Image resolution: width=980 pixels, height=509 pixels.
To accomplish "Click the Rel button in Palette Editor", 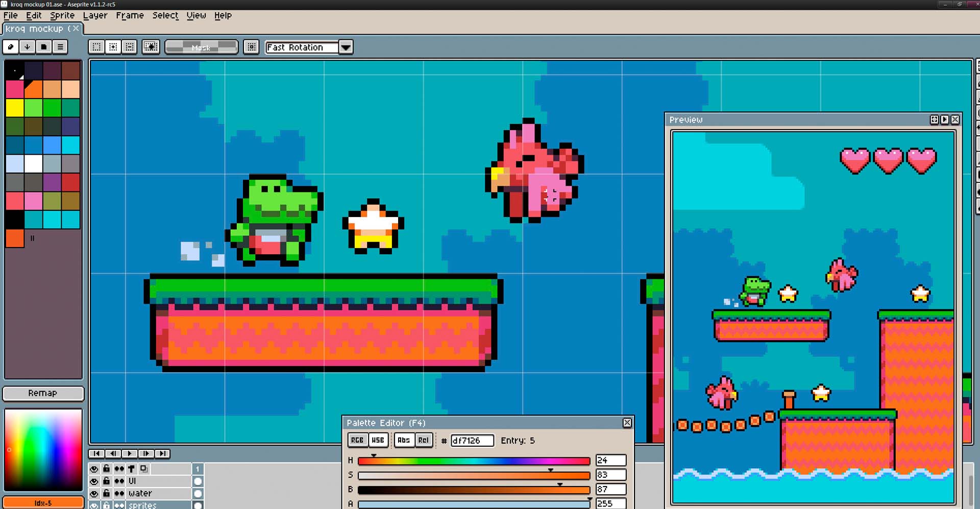I will [x=423, y=440].
